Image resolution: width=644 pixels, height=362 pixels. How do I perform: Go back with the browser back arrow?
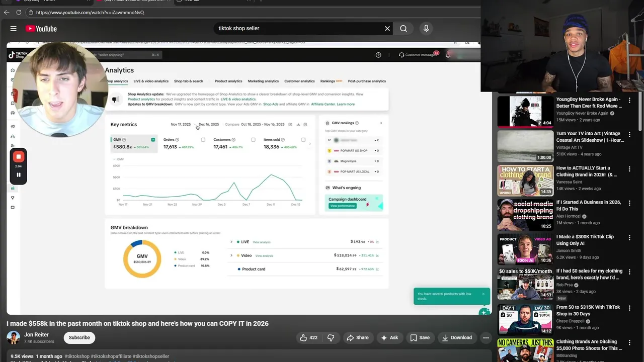click(x=7, y=12)
